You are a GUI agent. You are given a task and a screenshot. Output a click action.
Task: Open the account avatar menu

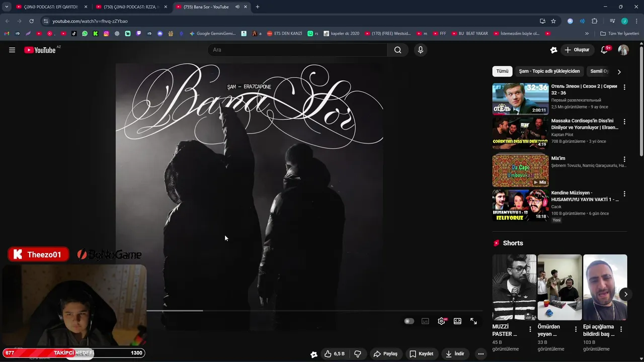tap(623, 50)
